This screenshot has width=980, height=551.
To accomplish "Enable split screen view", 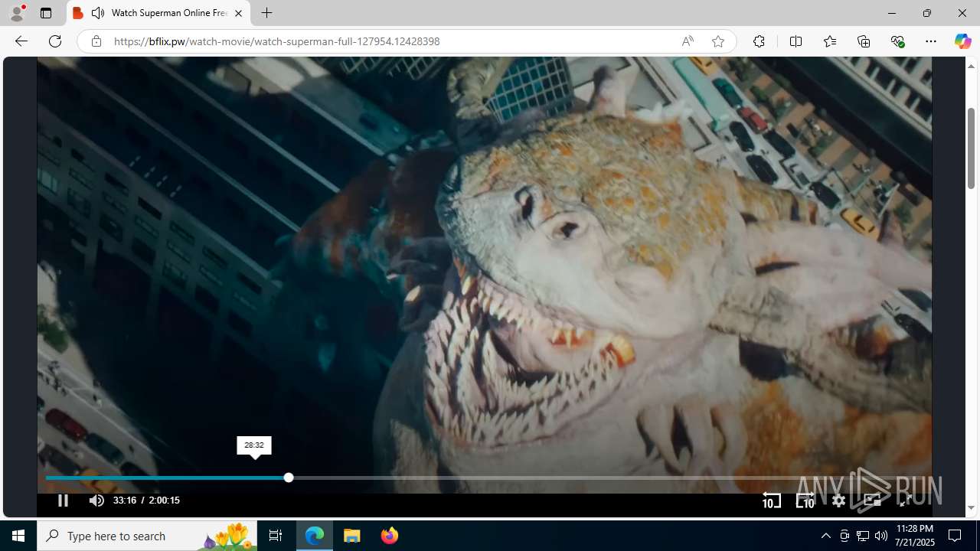I will (795, 41).
